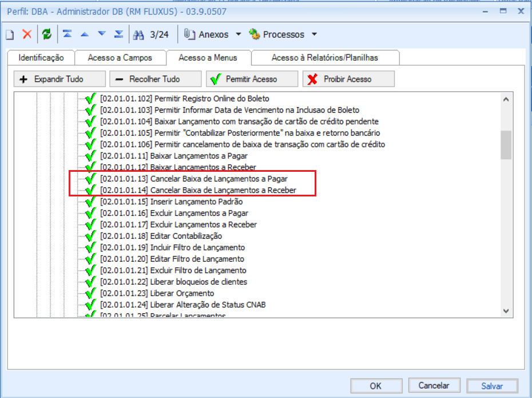This screenshot has height=398, width=532.
Task: Switch to Acesso a Campos tab
Action: pos(120,58)
